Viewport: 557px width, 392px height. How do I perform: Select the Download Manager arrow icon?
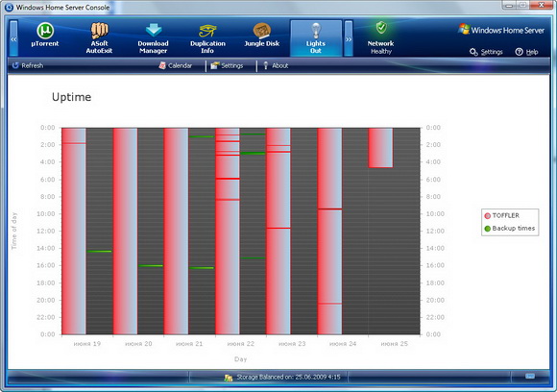click(154, 31)
